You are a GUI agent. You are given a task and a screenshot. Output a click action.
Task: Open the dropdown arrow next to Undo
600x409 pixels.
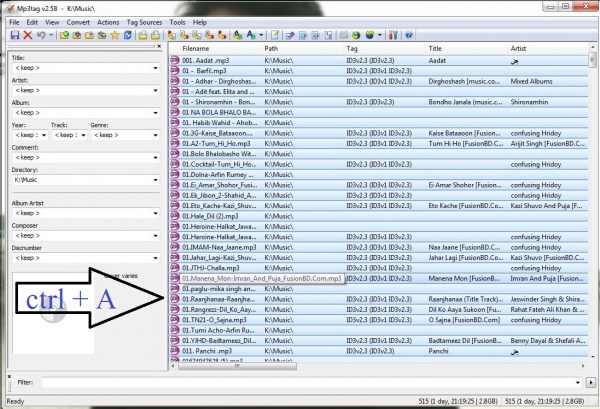(50, 35)
